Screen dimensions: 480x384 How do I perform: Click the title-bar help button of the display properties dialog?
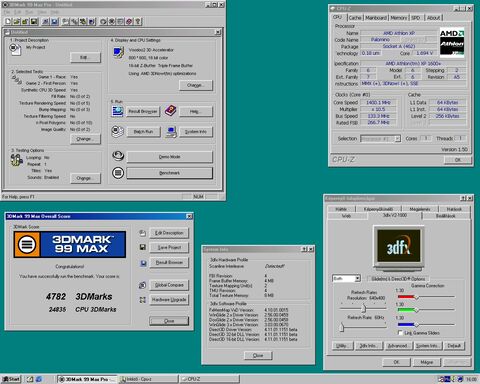pos(463,198)
